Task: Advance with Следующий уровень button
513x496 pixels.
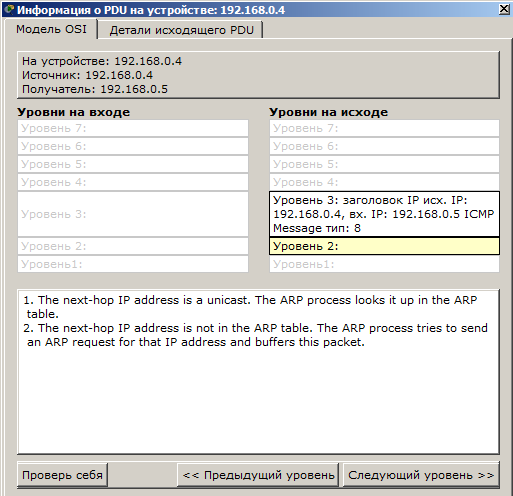Action: 421,475
